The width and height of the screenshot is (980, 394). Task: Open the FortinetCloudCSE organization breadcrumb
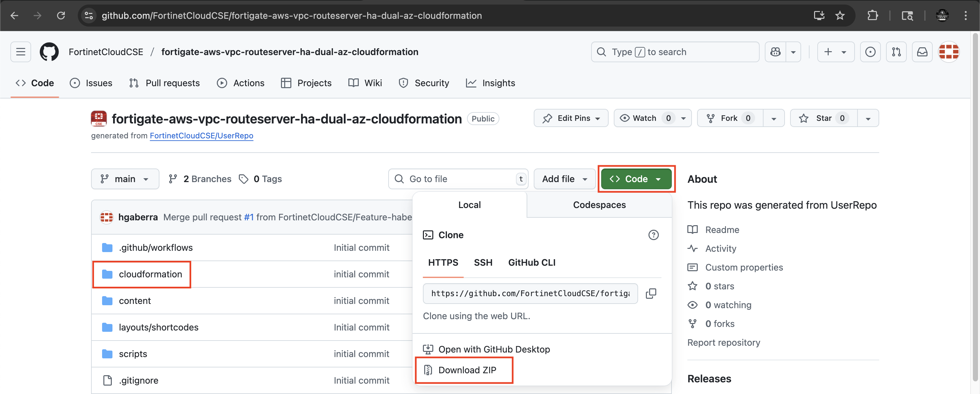[x=106, y=52]
